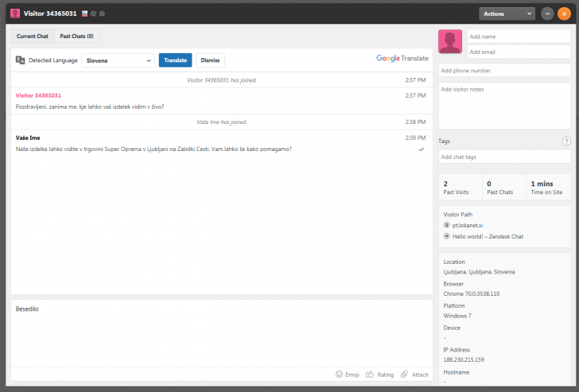
Task: Click the visitor avatar icon in title bar
Action: click(15, 14)
